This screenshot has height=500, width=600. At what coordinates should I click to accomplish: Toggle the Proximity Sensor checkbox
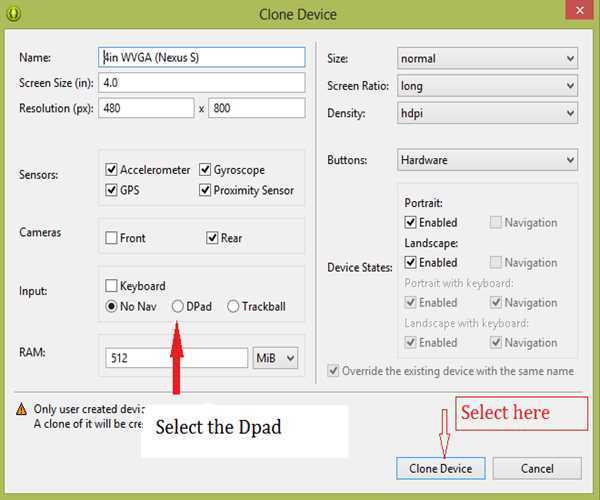tap(205, 190)
